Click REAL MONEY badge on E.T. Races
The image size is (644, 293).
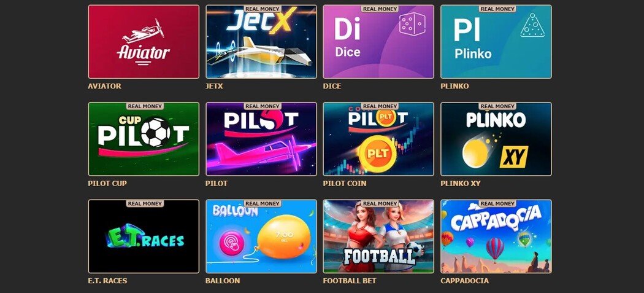pyautogui.click(x=145, y=203)
